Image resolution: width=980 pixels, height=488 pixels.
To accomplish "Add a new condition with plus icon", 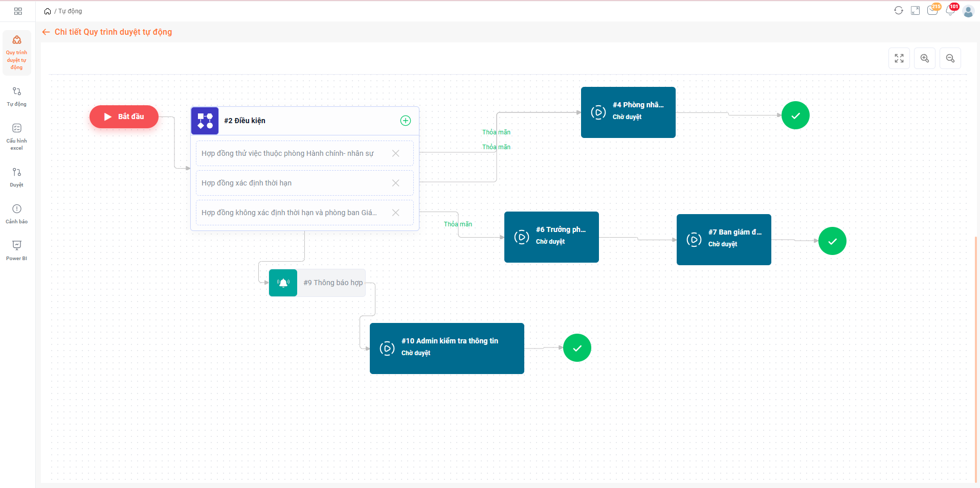I will pyautogui.click(x=405, y=121).
